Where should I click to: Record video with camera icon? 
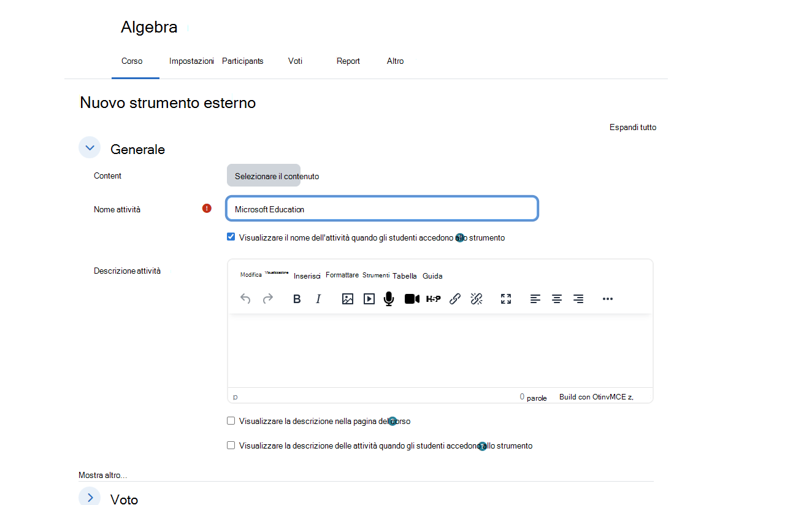pyautogui.click(x=412, y=299)
